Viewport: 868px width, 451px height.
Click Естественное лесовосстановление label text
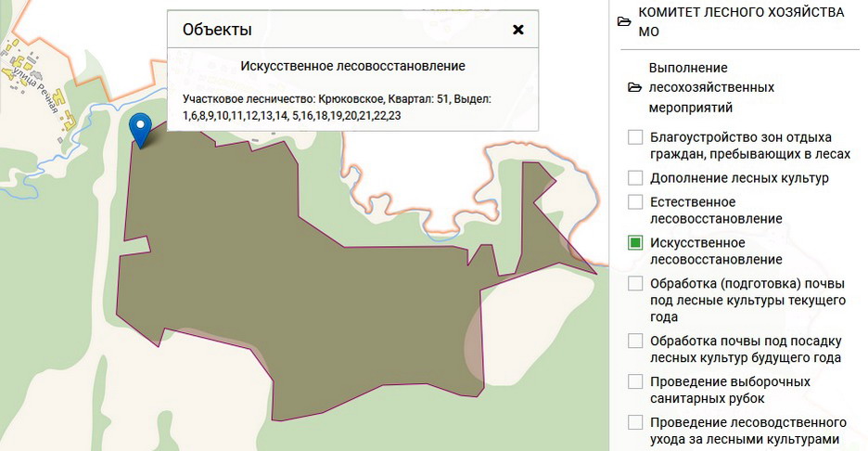tap(716, 210)
